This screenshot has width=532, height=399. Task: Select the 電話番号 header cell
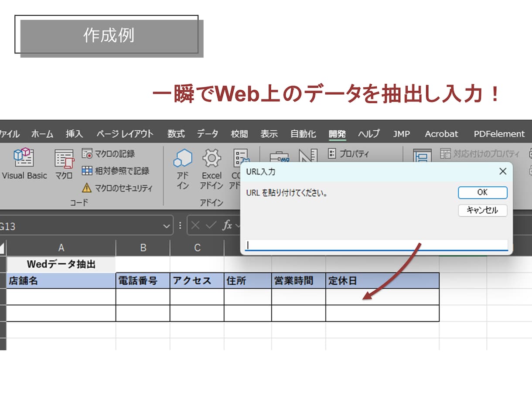pos(143,281)
